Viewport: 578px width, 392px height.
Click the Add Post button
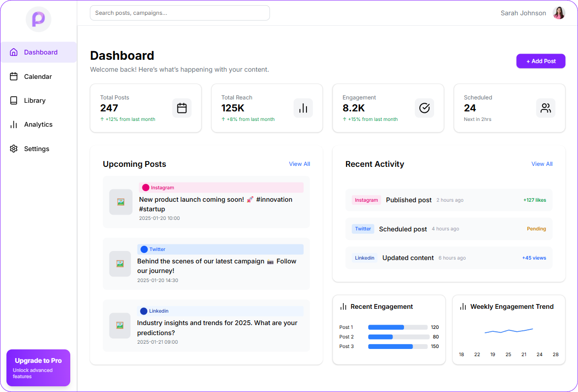point(541,61)
